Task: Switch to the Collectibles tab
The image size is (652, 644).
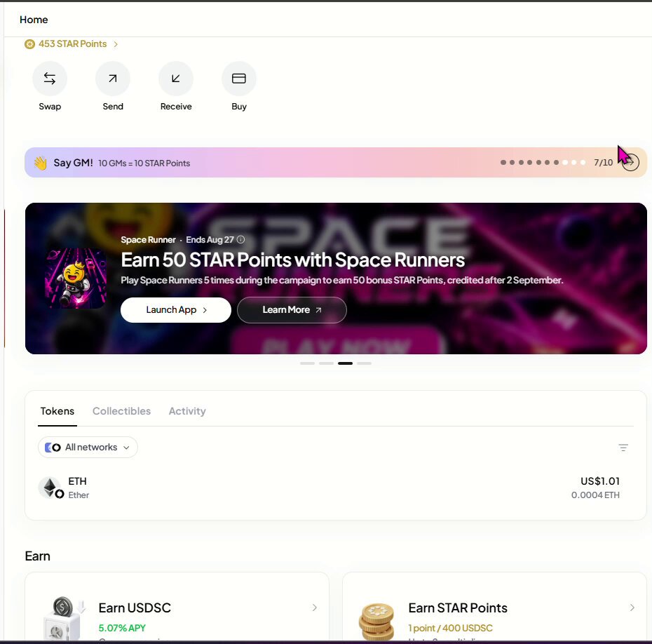Action: pos(121,411)
